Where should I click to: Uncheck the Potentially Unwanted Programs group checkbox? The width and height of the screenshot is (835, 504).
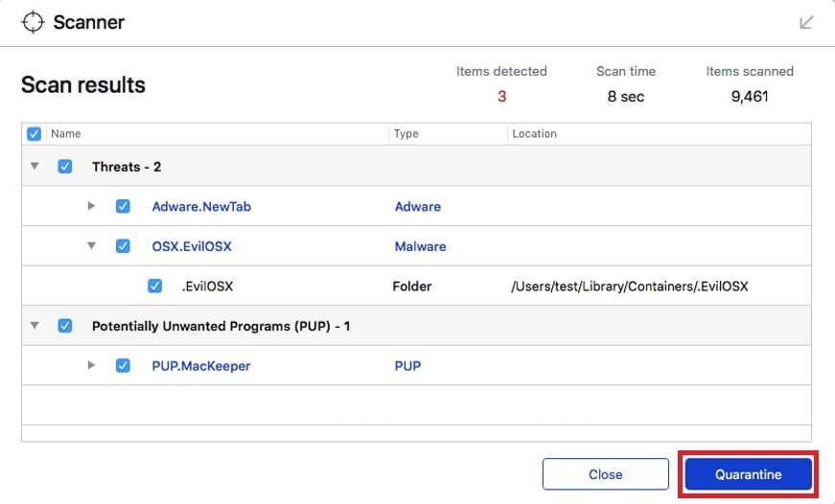[x=65, y=326]
